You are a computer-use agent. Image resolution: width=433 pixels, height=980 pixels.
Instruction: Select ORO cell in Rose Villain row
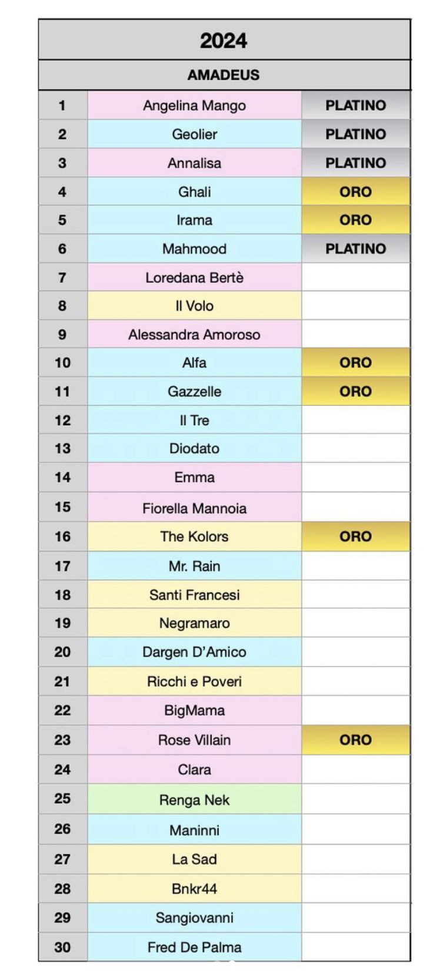tap(356, 740)
